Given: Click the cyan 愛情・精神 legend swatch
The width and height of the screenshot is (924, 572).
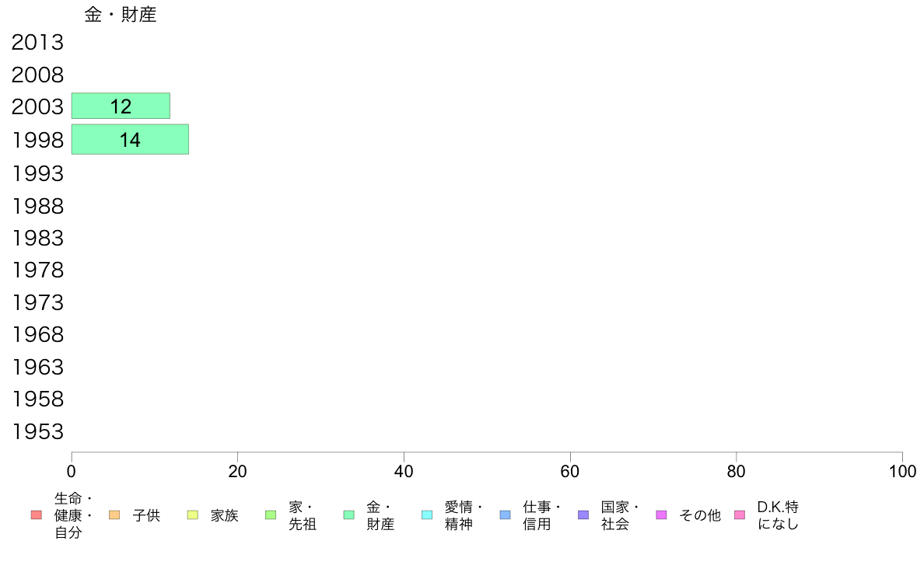Looking at the screenshot, I should click(x=427, y=514).
